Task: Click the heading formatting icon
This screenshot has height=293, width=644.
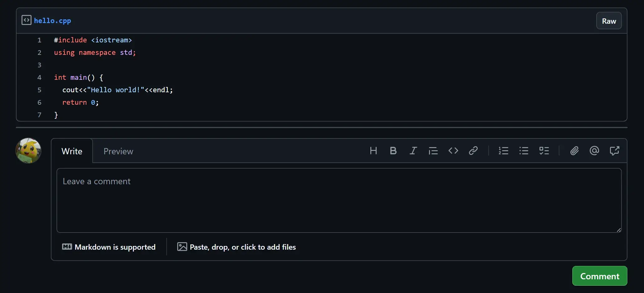Action: click(373, 151)
